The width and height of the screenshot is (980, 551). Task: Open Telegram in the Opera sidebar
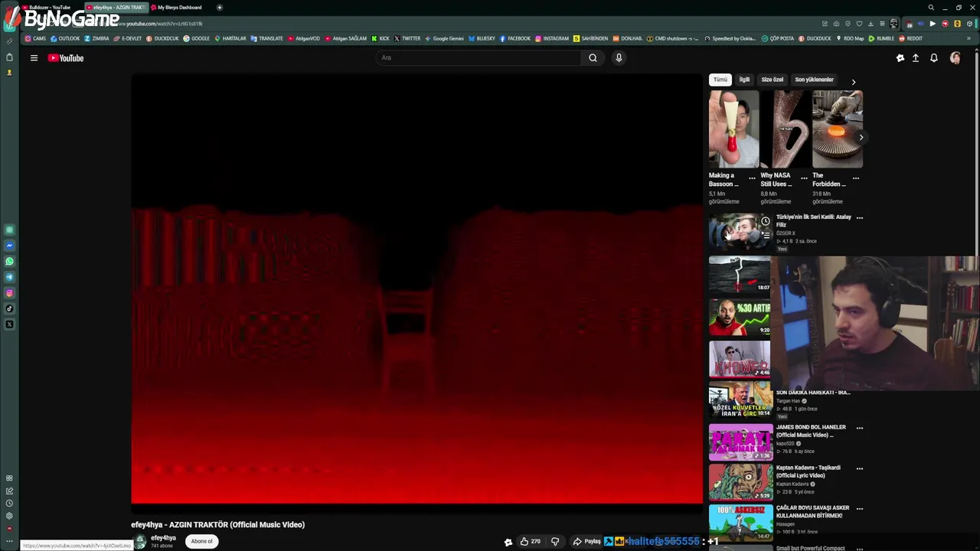tap(9, 277)
